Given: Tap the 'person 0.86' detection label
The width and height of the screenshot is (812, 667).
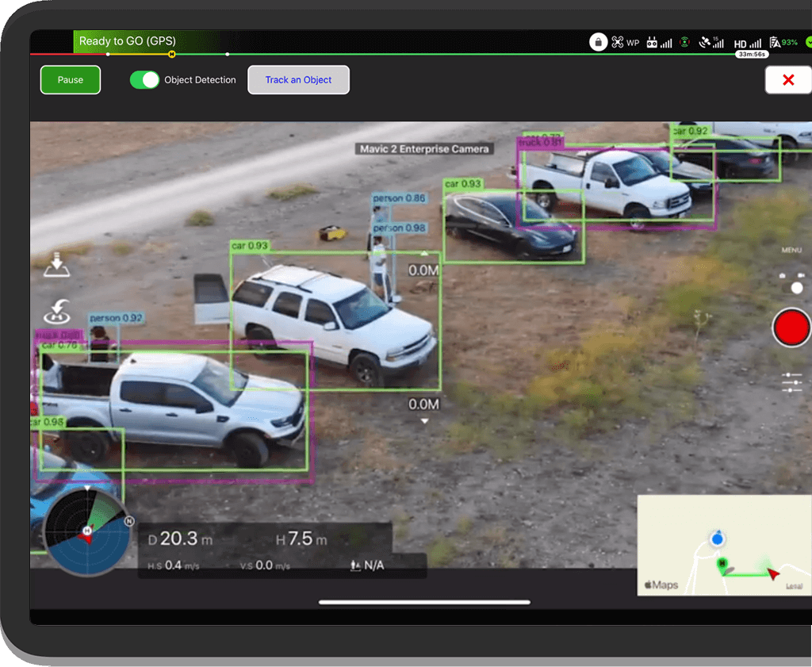Looking at the screenshot, I should [x=400, y=198].
